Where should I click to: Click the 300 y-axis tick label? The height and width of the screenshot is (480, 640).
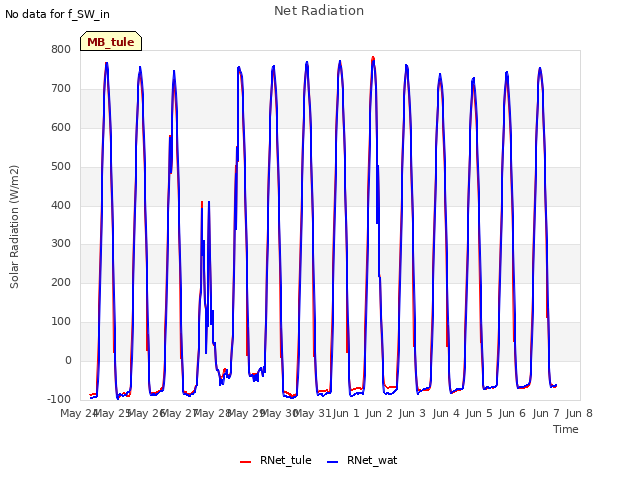coord(61,244)
